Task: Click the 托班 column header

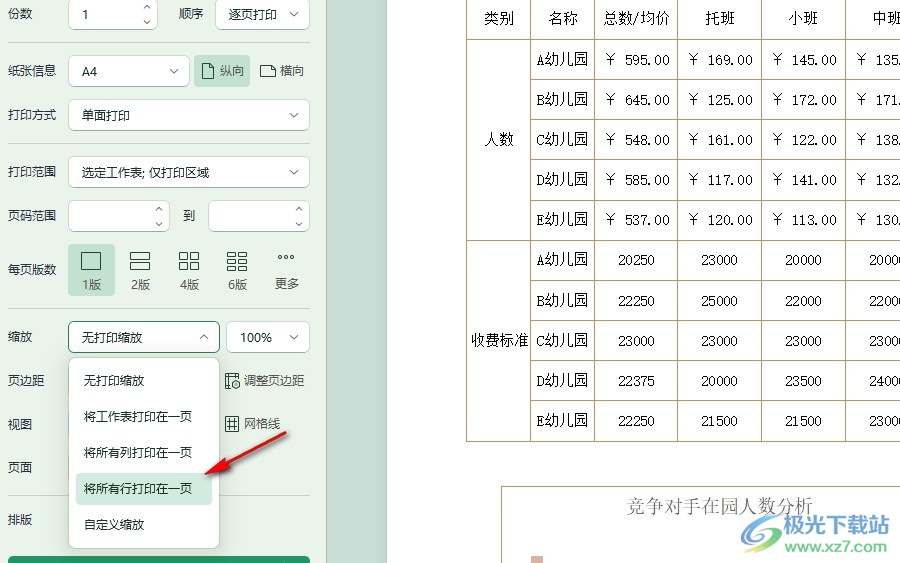Action: pos(720,19)
